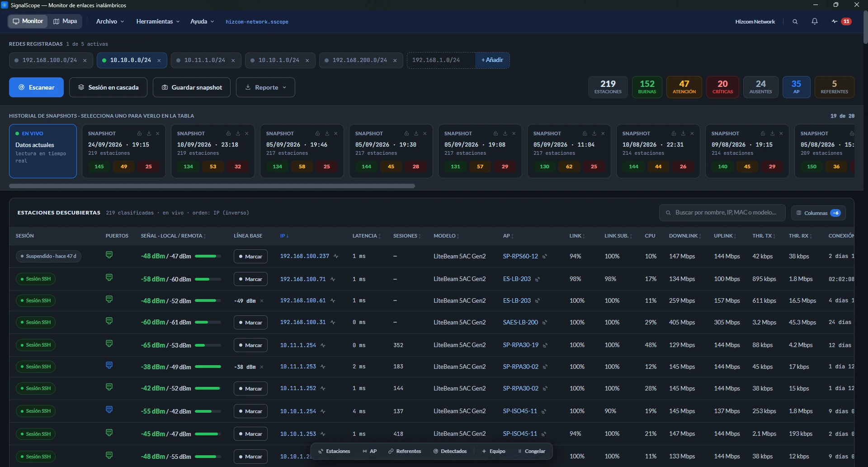868x467 pixels.
Task: Delete the 10/09/2026 23:18 snapshot
Action: (x=247, y=133)
